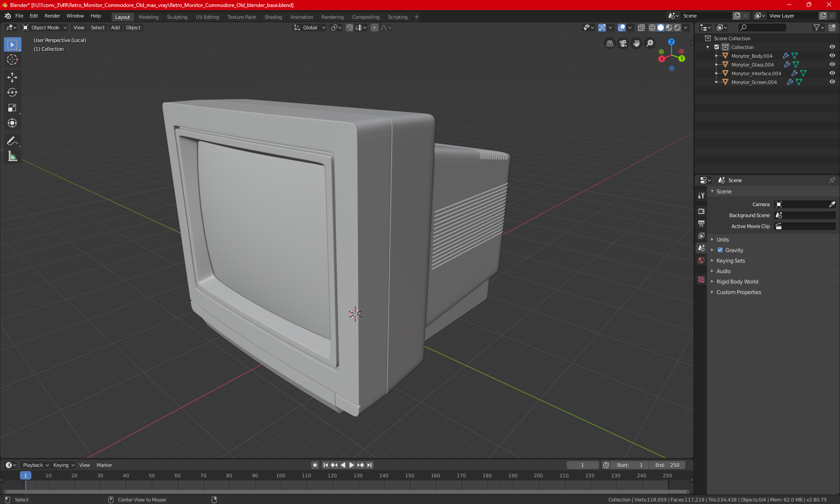840x504 pixels.
Task: Expand Monytor_Body.004 tree item
Action: (717, 56)
